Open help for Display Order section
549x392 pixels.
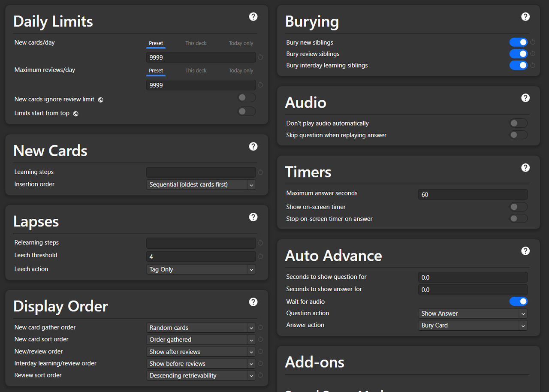pos(253,302)
